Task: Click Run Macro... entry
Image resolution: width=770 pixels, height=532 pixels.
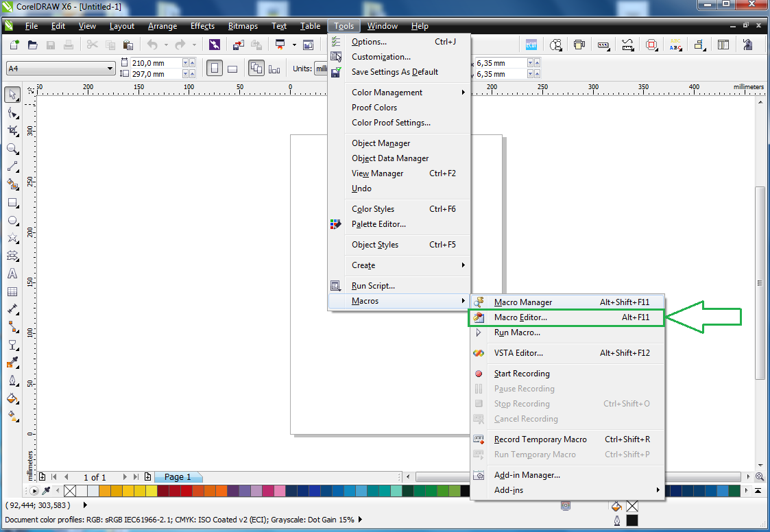Action: 567,332
